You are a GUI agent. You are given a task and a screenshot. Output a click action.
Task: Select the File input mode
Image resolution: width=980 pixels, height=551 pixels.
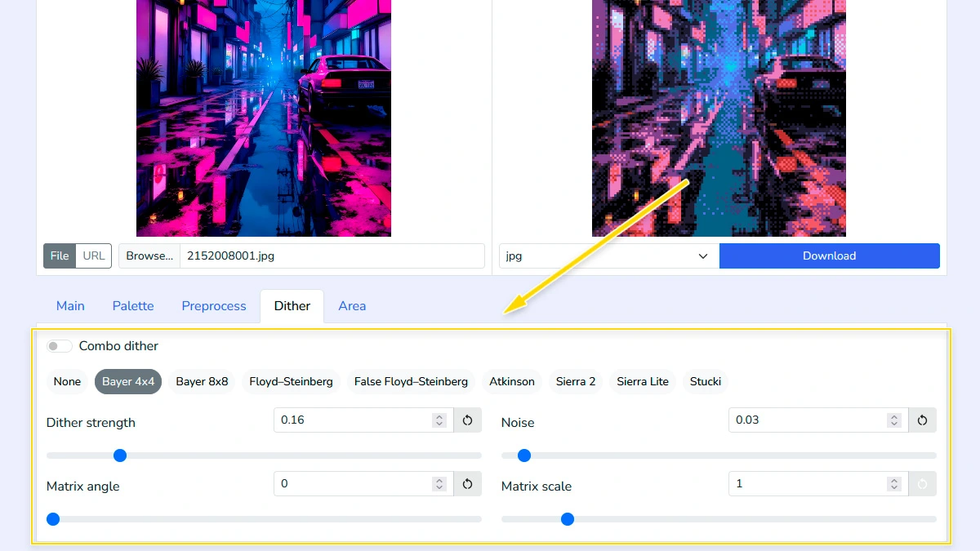[x=59, y=256]
